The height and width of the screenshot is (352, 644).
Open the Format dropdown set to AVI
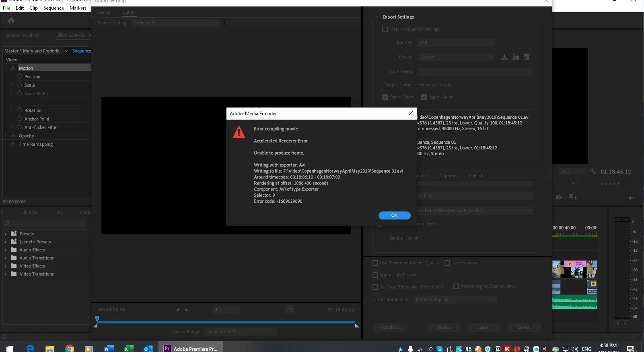tap(456, 42)
